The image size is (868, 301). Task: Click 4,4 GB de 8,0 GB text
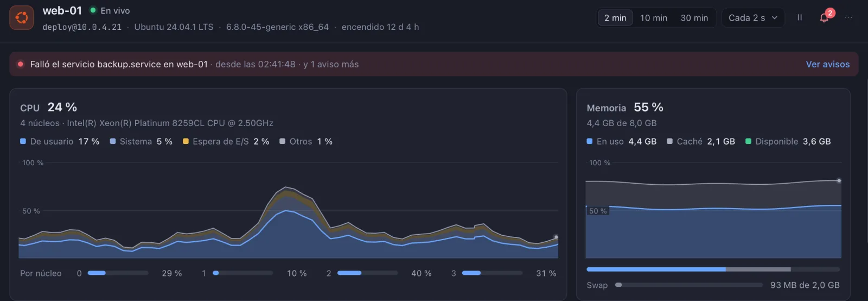pos(622,123)
